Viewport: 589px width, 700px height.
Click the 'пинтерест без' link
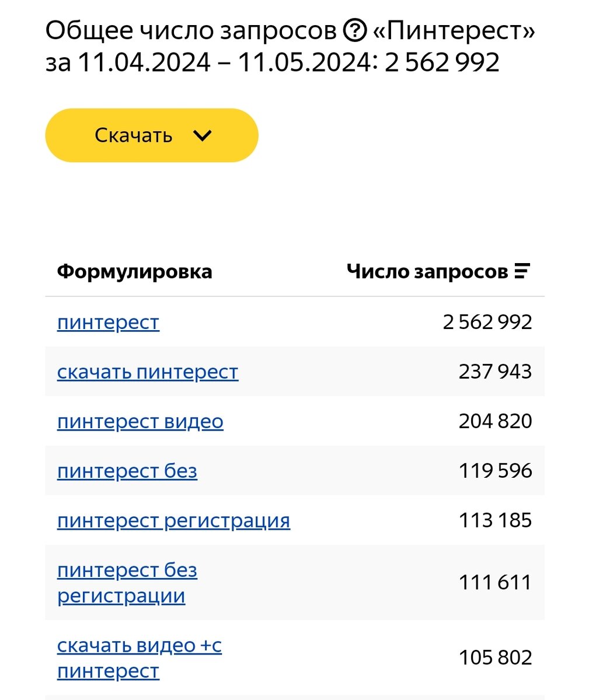click(x=127, y=471)
